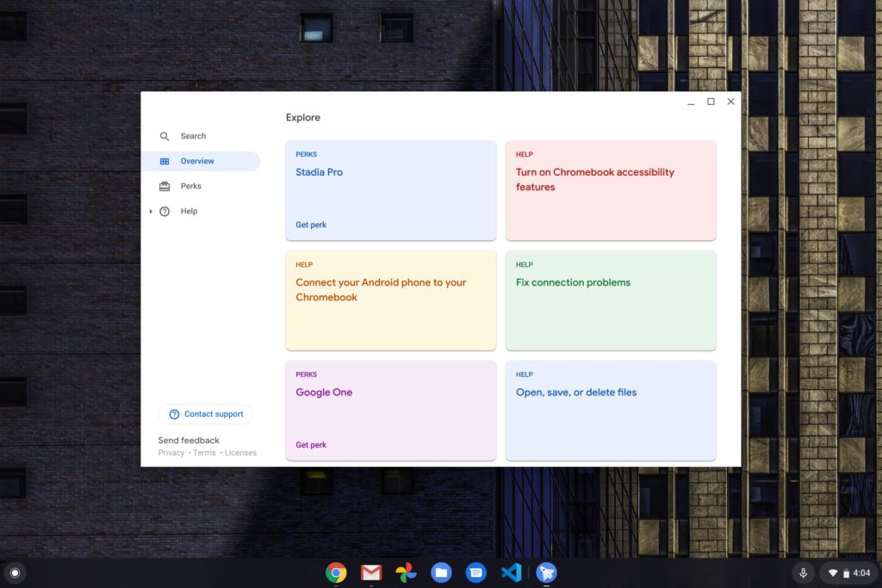Click Get perk on the Google One card
The image size is (882, 588).
[x=311, y=444]
